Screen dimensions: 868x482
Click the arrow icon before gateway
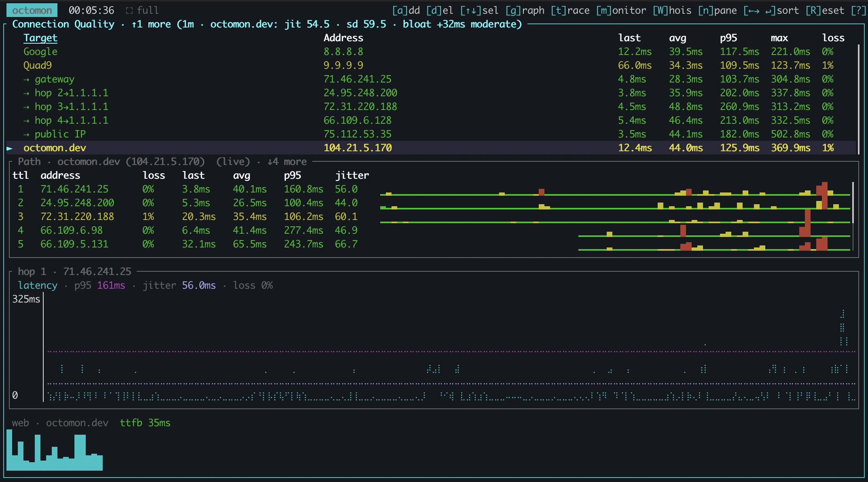click(26, 79)
